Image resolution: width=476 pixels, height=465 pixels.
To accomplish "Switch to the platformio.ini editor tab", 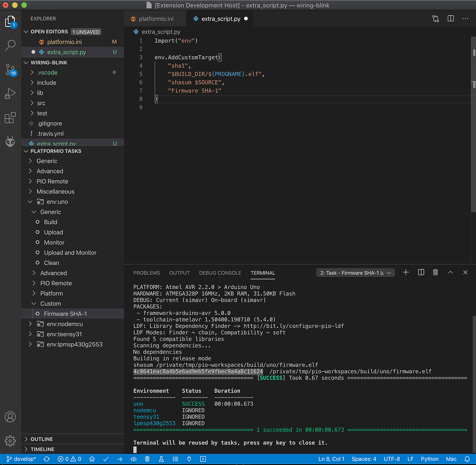I will click(155, 19).
